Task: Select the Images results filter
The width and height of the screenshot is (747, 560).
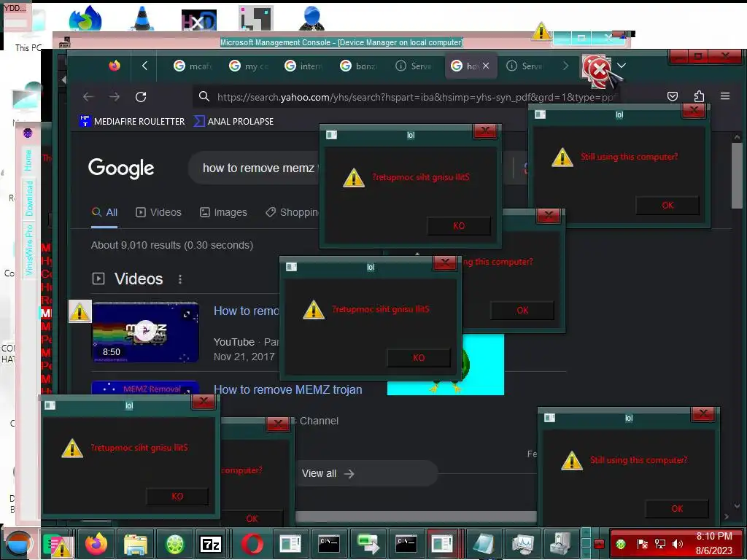Action: (223, 212)
